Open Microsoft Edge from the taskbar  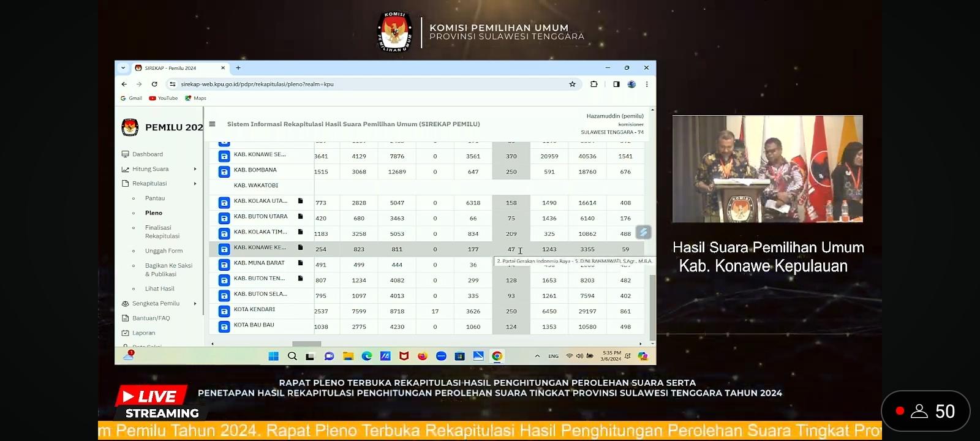[x=366, y=356]
